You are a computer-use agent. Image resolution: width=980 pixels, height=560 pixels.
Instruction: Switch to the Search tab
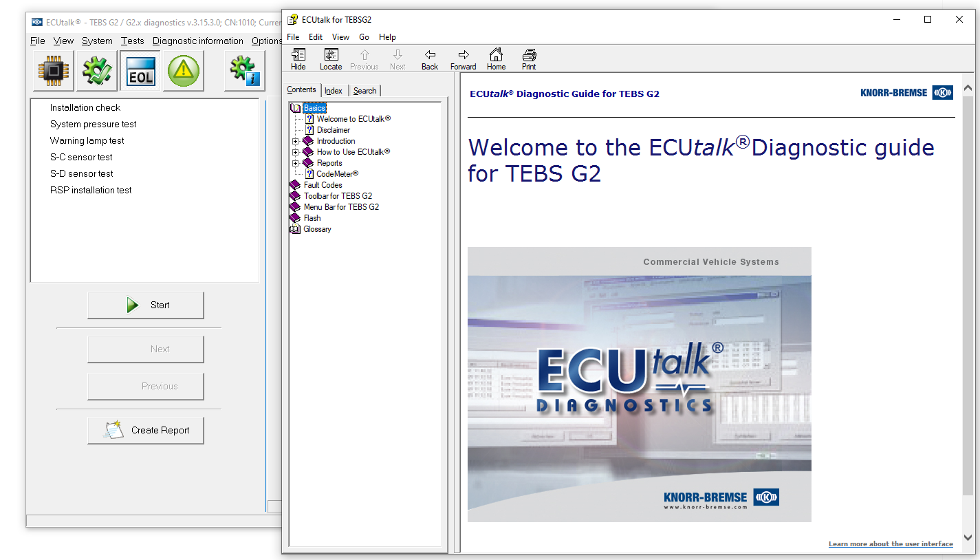364,91
